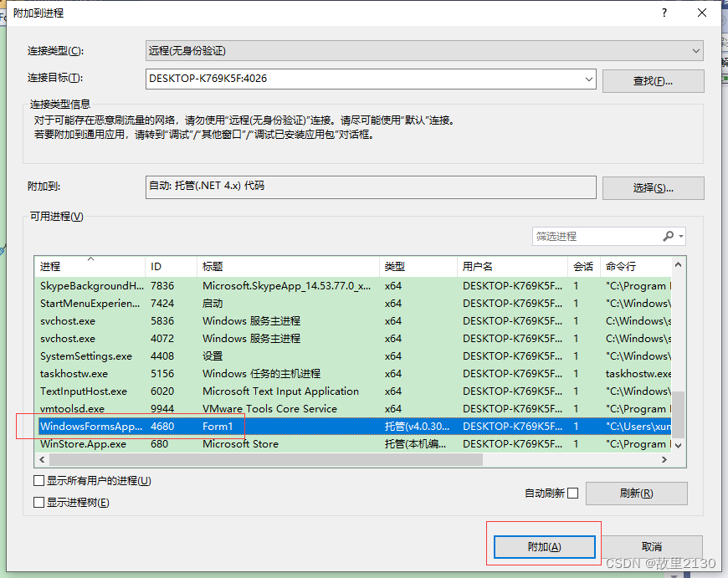Click the Microsoft Text Input Application title
The width and height of the screenshot is (728, 578).
pos(280,391)
